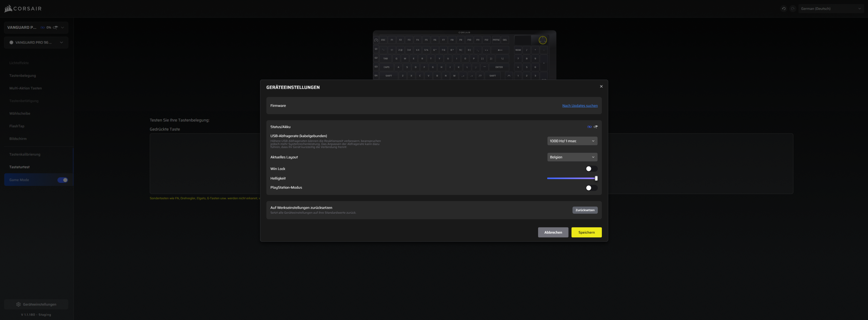Close the Geräteeinstellungen dialog with X
Image resolution: width=868 pixels, height=320 pixels.
pyautogui.click(x=601, y=87)
